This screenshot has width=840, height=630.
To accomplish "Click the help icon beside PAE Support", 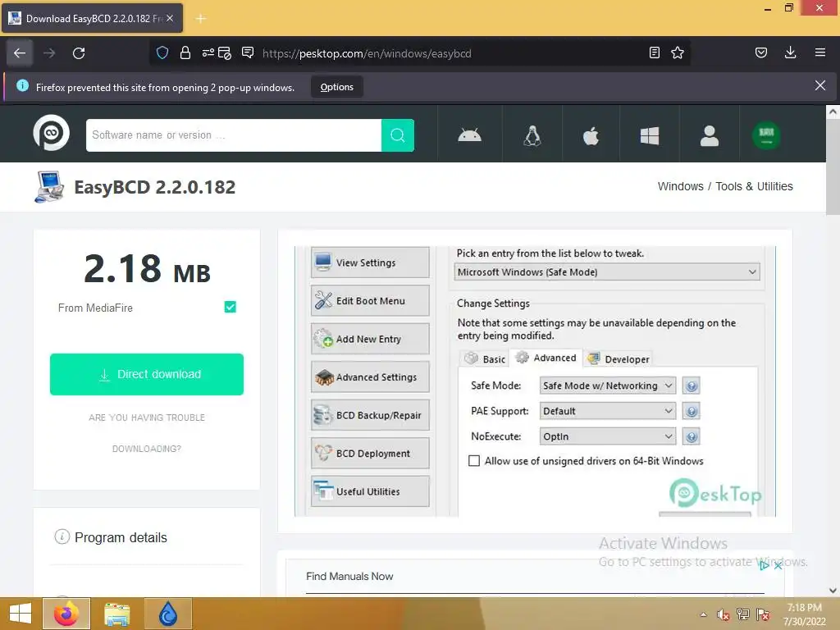I will click(x=691, y=411).
